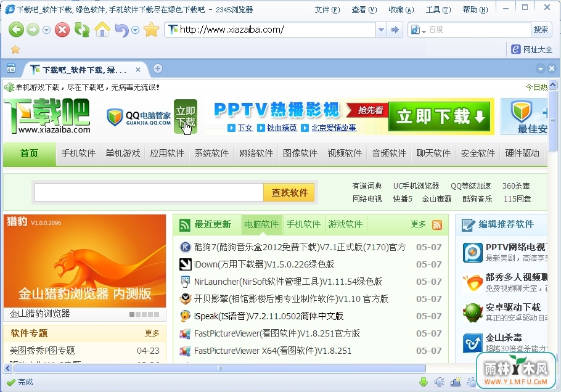This screenshot has height=392, width=561.
Task: Click the blue Undo closed tab arrow
Action: [121, 30]
